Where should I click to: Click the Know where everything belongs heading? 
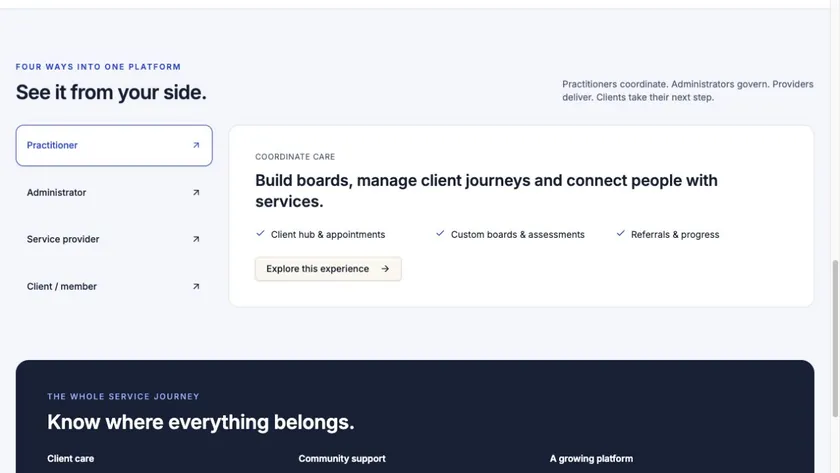pos(201,422)
